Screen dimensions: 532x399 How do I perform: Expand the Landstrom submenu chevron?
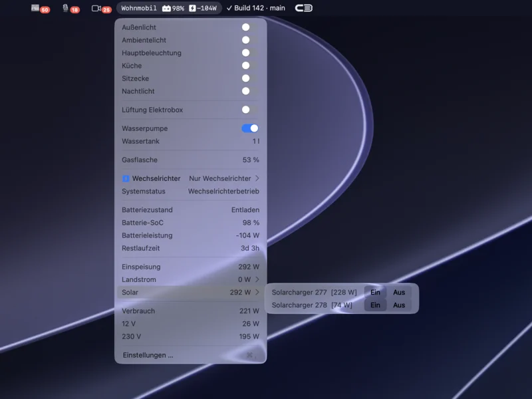(257, 279)
